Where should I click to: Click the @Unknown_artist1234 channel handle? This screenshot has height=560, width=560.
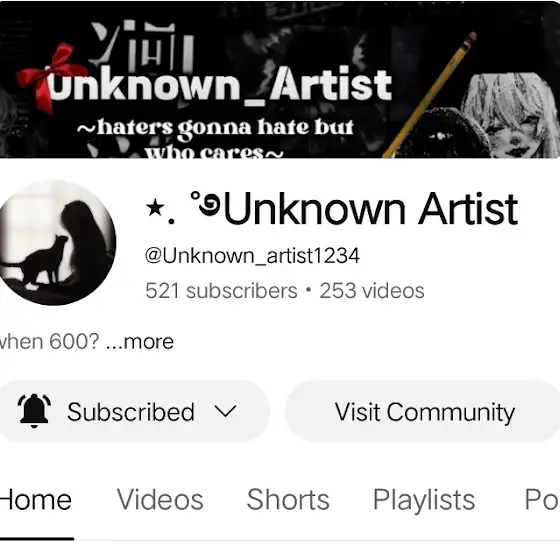click(252, 256)
